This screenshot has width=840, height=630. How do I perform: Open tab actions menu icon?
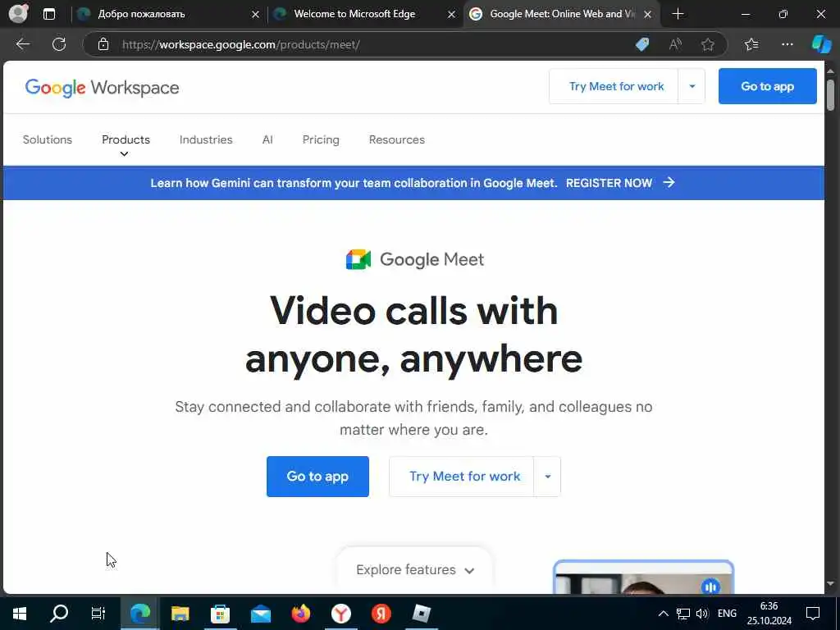[x=48, y=14]
